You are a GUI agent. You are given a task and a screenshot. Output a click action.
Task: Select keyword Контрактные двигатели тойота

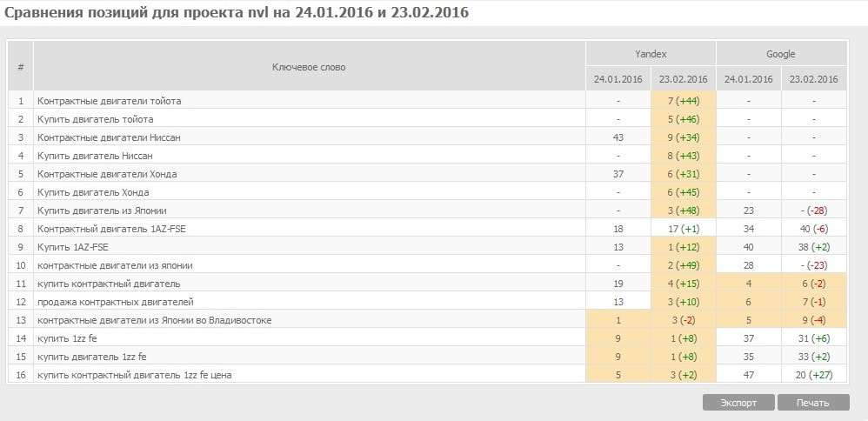pyautogui.click(x=109, y=101)
